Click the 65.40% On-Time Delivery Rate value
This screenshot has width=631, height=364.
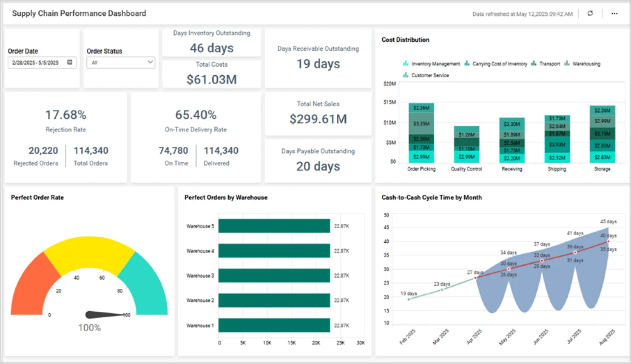point(196,115)
